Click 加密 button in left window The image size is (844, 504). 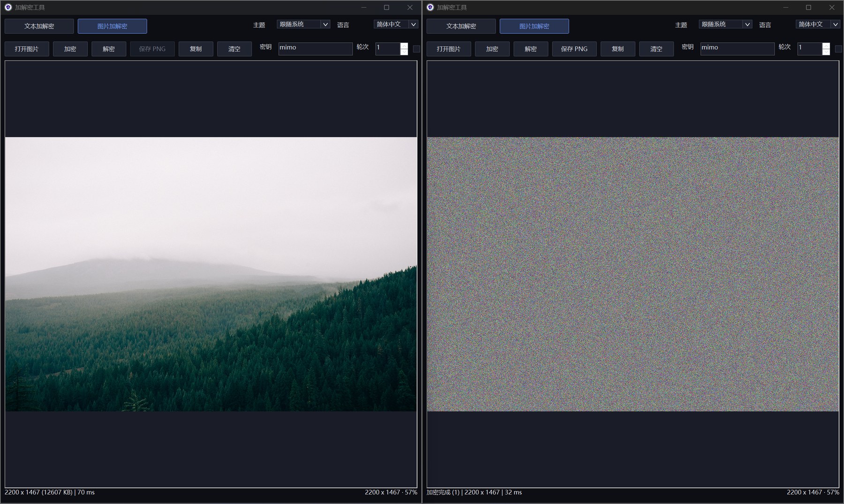(70, 49)
